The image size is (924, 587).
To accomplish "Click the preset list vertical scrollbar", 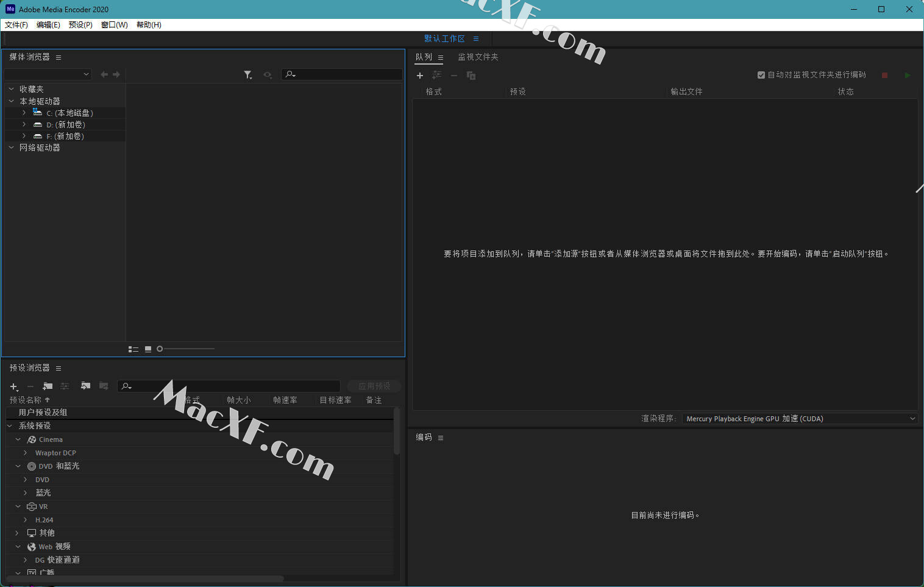I will (x=397, y=432).
